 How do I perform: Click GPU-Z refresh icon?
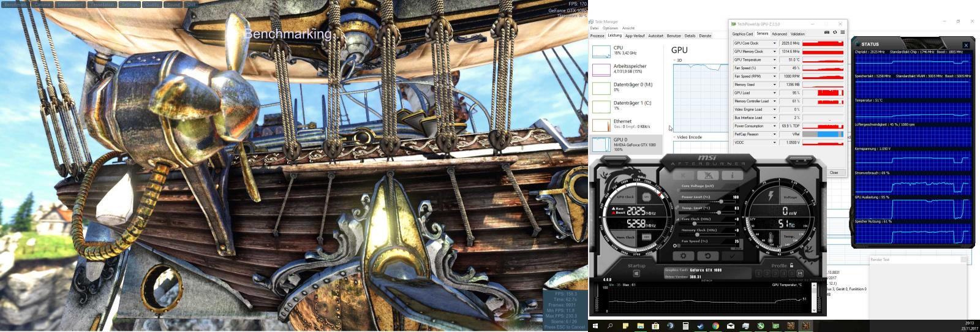pyautogui.click(x=834, y=32)
